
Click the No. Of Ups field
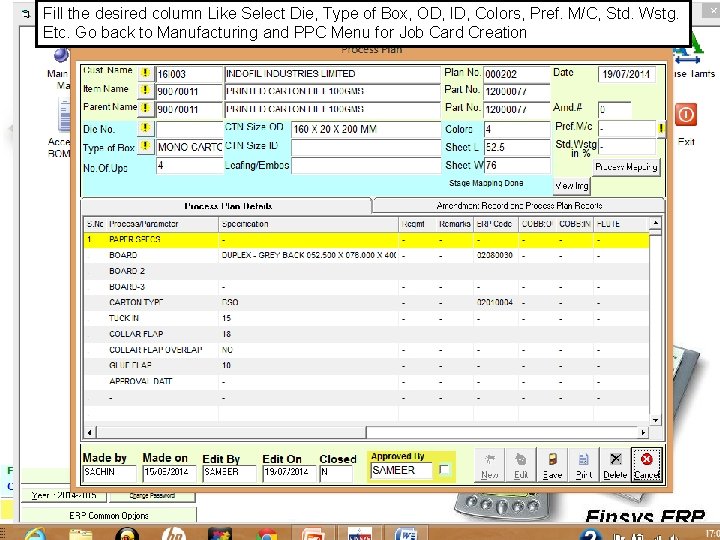click(x=189, y=166)
